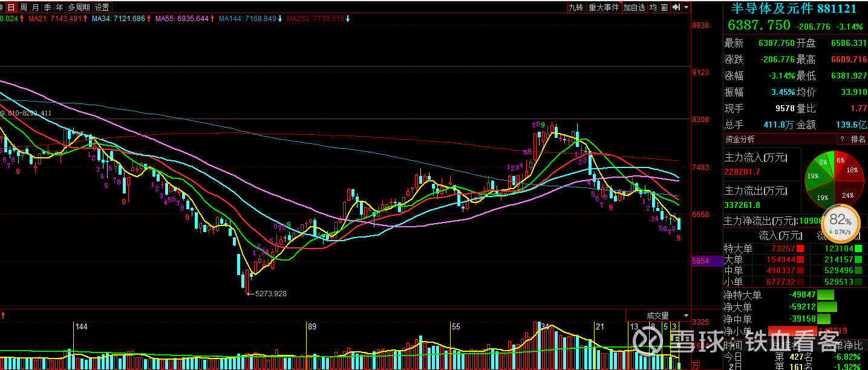Open the 排名 ranking tab
The image size is (868, 370).
tap(858, 139)
